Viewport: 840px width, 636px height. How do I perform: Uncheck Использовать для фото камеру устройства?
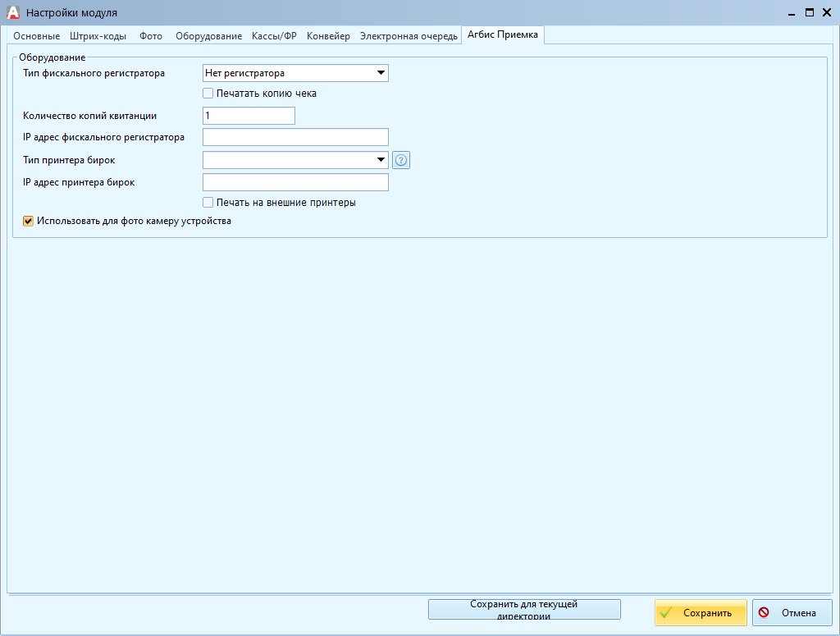[29, 221]
